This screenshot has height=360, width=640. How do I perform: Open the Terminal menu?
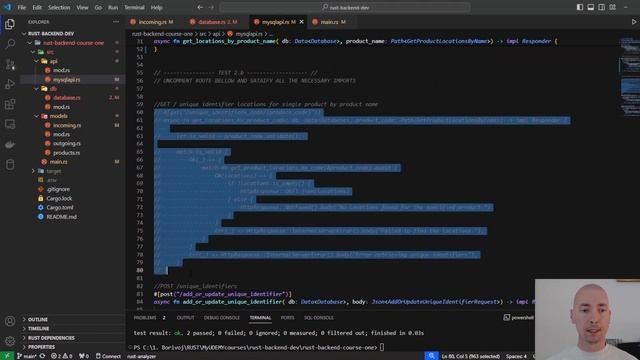134,7
